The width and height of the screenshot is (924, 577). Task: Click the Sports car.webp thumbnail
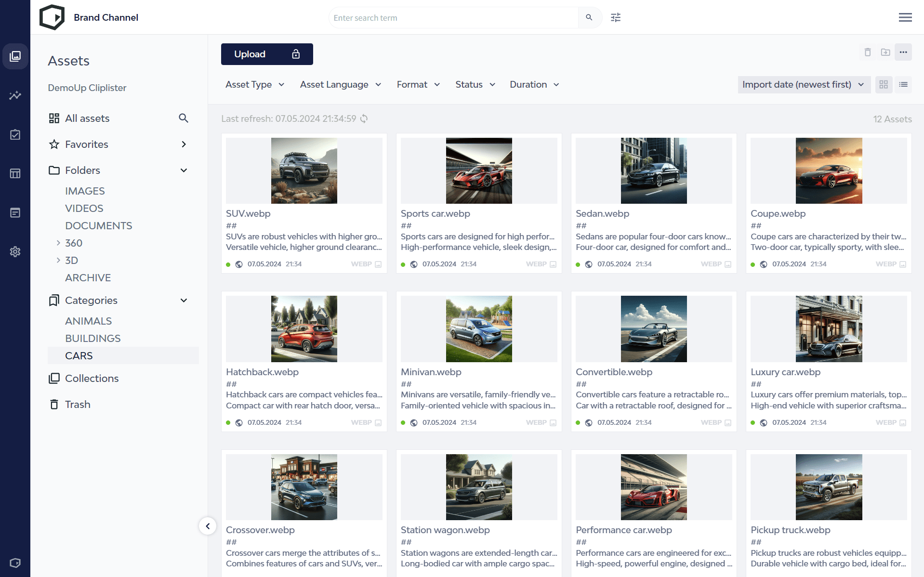coord(478,170)
